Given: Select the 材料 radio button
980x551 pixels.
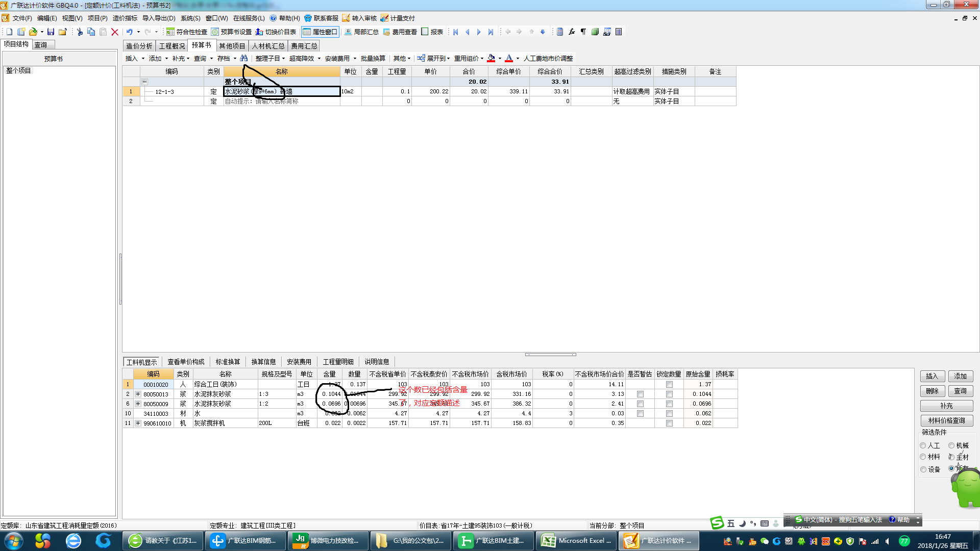Looking at the screenshot, I should tap(923, 457).
